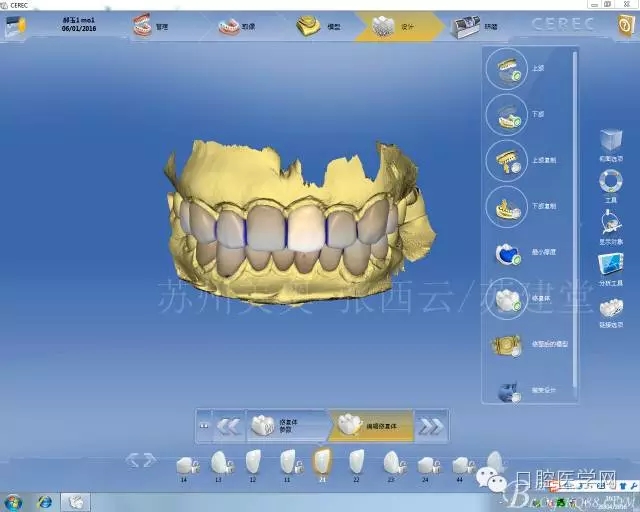
Task: Go to next step with double-right arrows
Action: (x=431, y=427)
